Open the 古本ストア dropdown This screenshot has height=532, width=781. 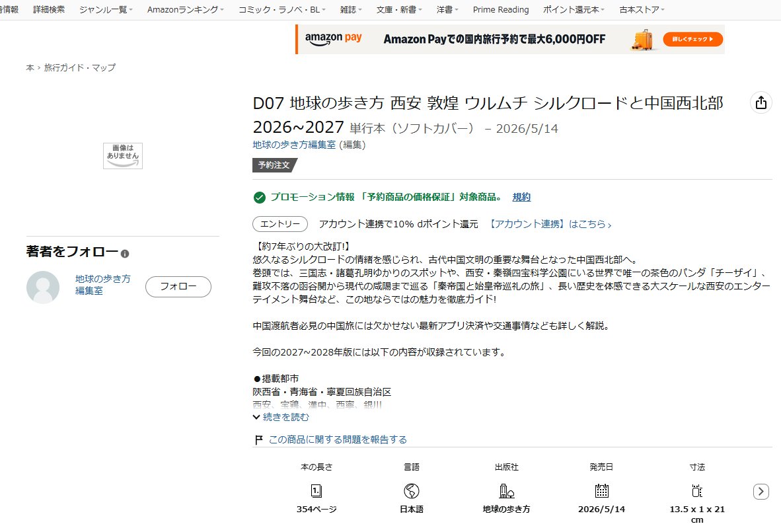click(642, 9)
